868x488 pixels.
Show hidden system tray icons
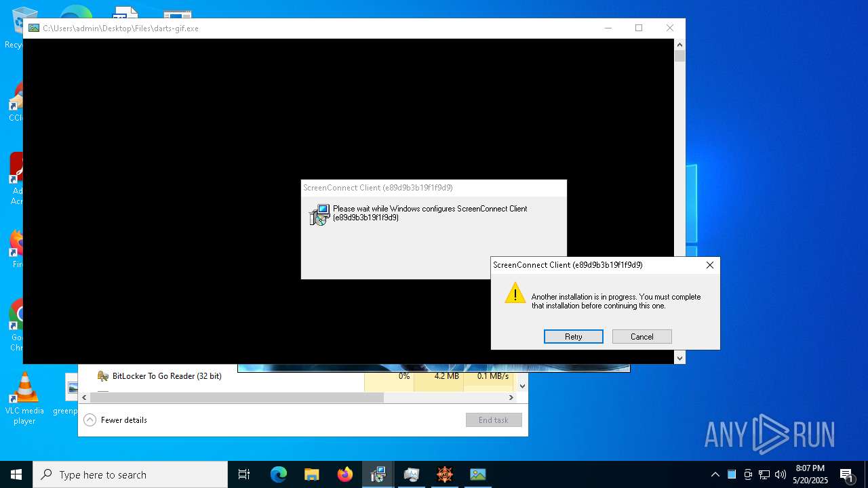click(x=715, y=474)
